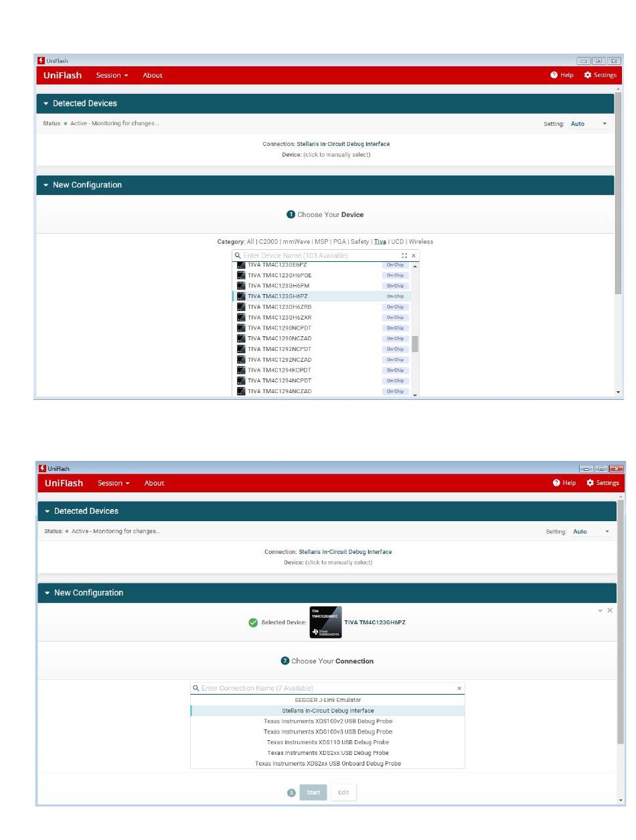This screenshot has height=840, width=636.
Task: Open Help in the connection-list window
Action: (x=564, y=483)
